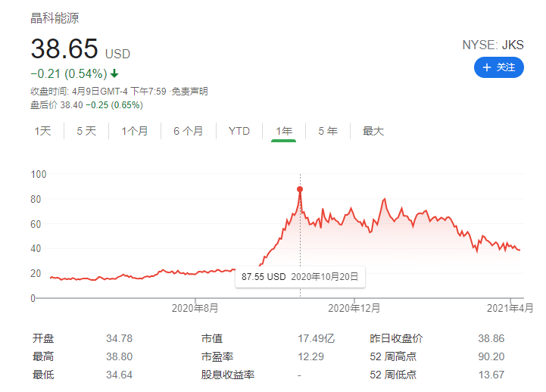Click the 2020年8月 axis label

[195, 308]
